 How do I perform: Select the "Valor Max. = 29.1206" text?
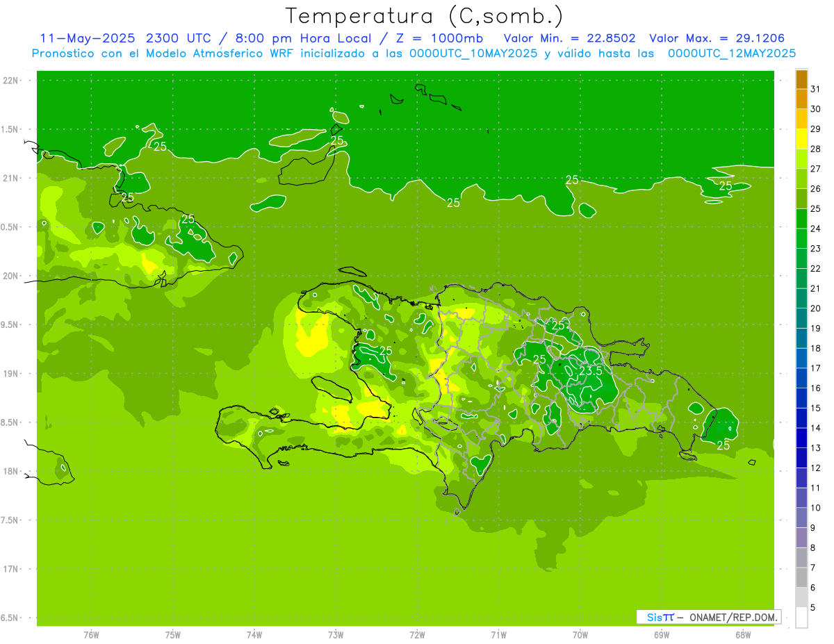click(717, 38)
